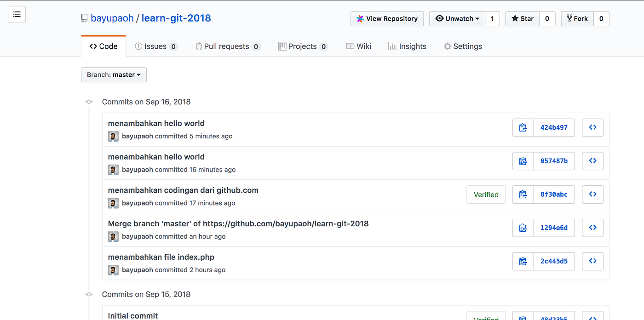This screenshot has height=320, width=644.
Task: Browse code at commit 8f30abc
Action: click(592, 194)
